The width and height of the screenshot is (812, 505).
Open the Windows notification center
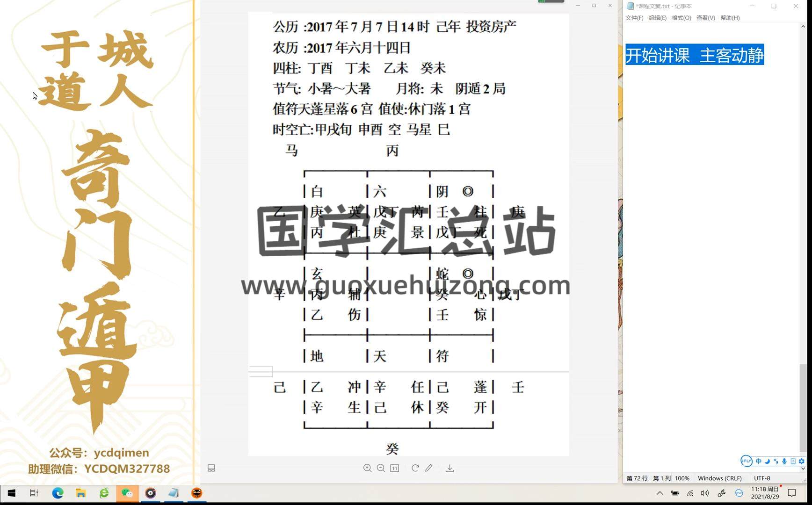(x=792, y=493)
